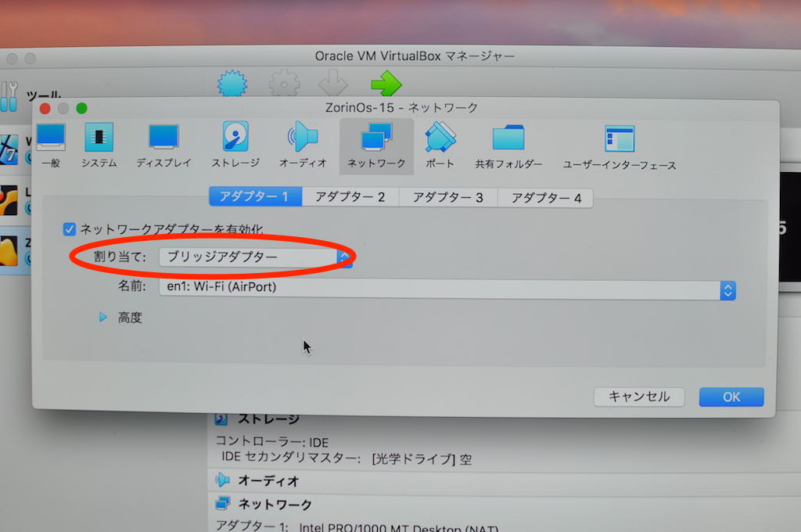Open the ポート settings section
Screen dimensions: 801x532
pyautogui.click(x=440, y=146)
